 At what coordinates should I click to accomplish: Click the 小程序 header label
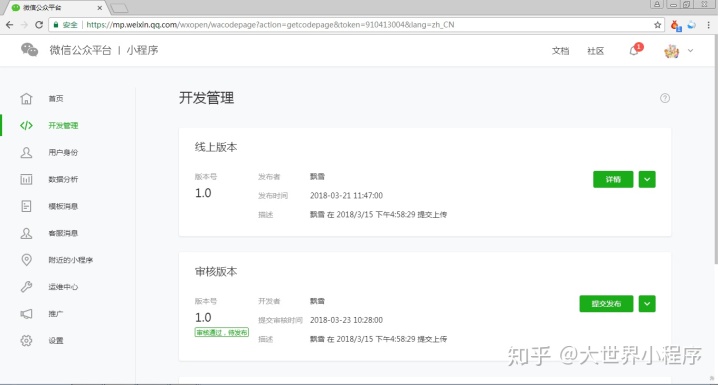coord(142,50)
